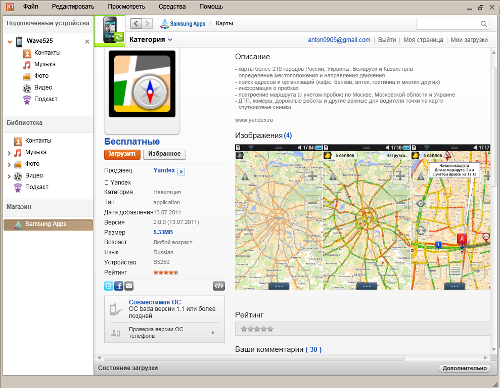Open the Файл menu
This screenshot has height=388, width=500.
point(31,7)
